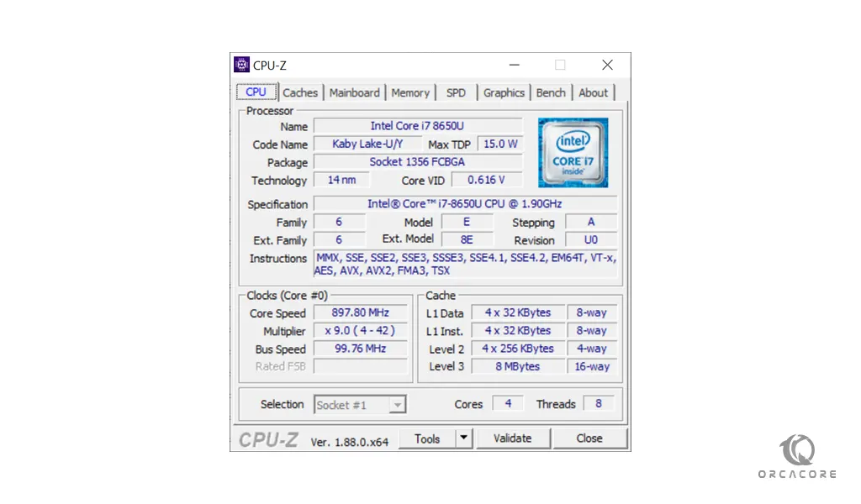
Task: Expand the Socket #1 selection combo box
Action: click(x=360, y=405)
